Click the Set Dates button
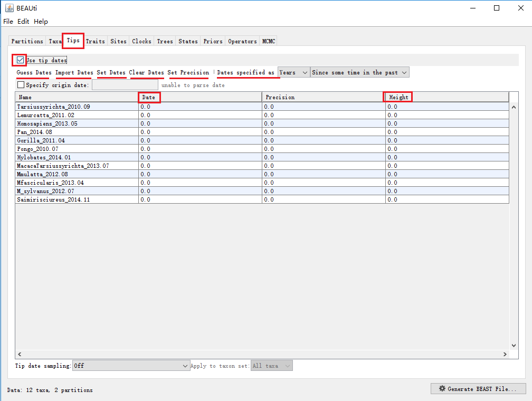Viewport: 532px width, 401px height. click(x=111, y=72)
